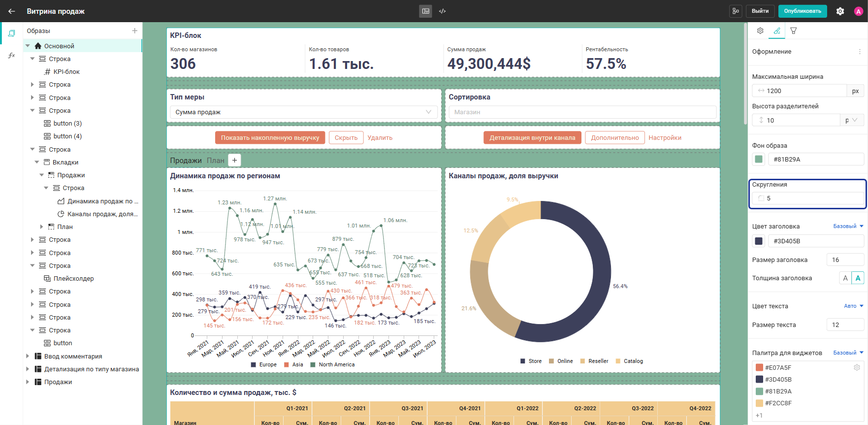
Task: Switch to the Продажи dashboard tab
Action: click(186, 160)
